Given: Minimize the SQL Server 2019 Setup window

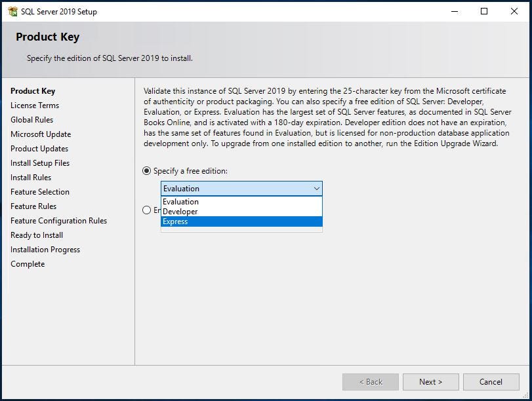Looking at the screenshot, I should tap(455, 11).
